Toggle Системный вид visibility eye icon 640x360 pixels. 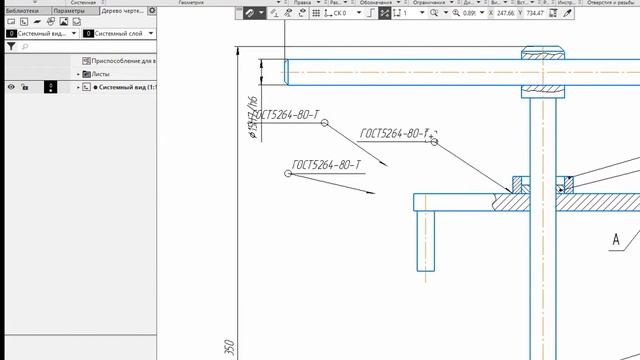(x=11, y=87)
